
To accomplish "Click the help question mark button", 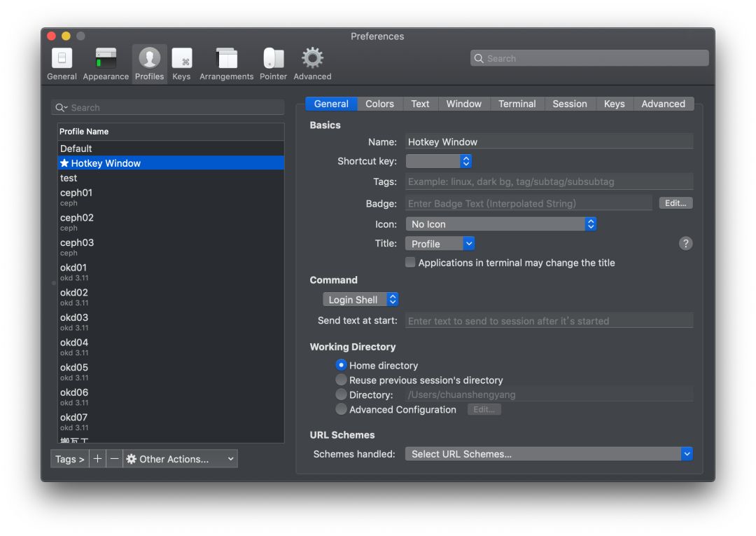I will point(685,244).
